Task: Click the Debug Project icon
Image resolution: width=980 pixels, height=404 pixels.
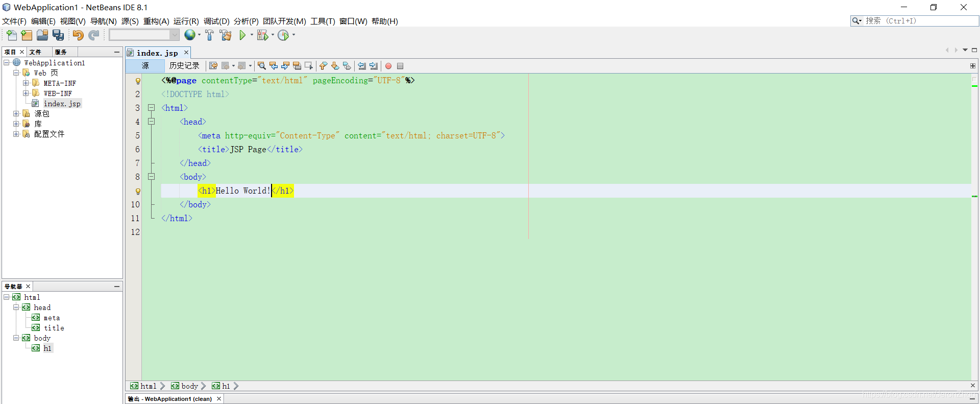Action: (x=262, y=35)
